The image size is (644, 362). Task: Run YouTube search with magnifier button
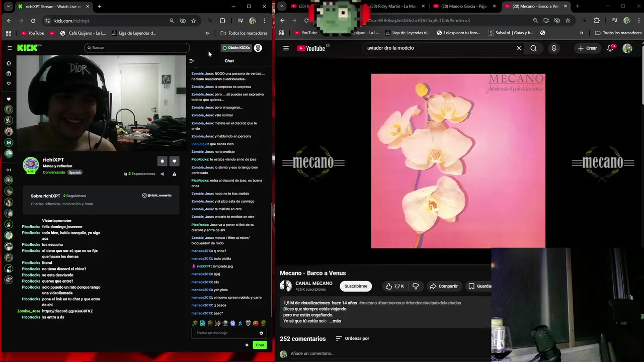[533, 48]
